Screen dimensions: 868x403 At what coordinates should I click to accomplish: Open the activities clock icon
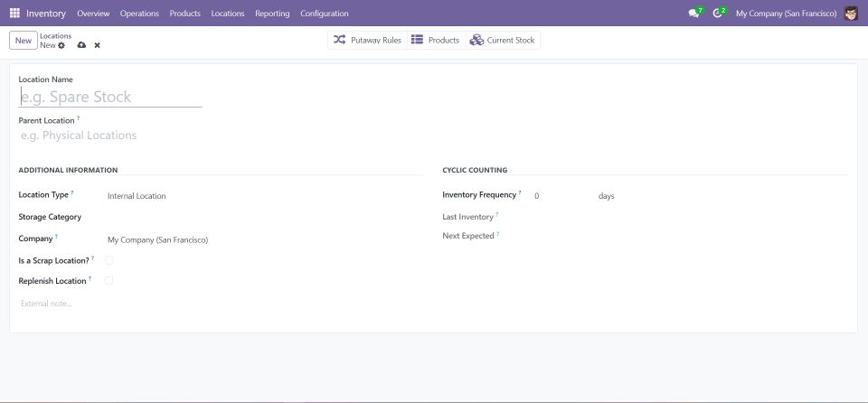coord(719,14)
